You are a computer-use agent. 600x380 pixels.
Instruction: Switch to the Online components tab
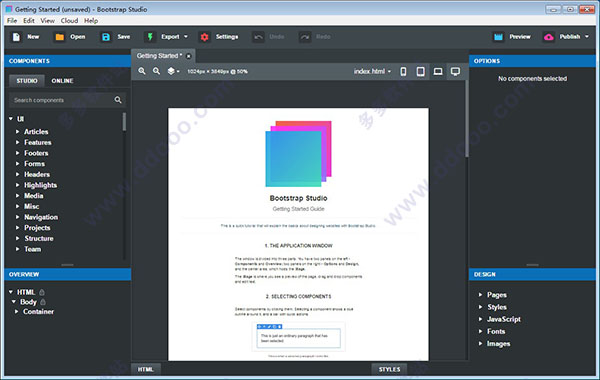pos(62,81)
